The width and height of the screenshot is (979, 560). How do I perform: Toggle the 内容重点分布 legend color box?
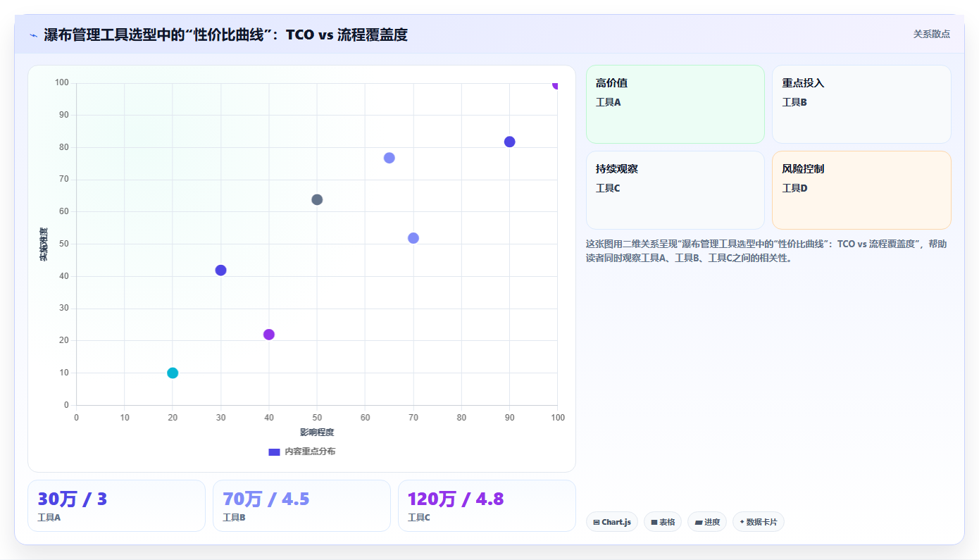pos(274,452)
